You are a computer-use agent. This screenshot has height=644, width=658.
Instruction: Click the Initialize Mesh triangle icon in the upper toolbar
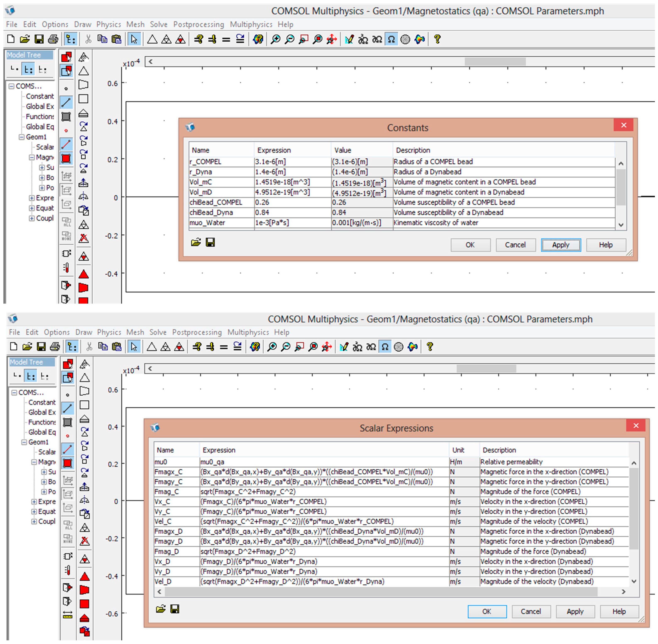pyautogui.click(x=152, y=40)
